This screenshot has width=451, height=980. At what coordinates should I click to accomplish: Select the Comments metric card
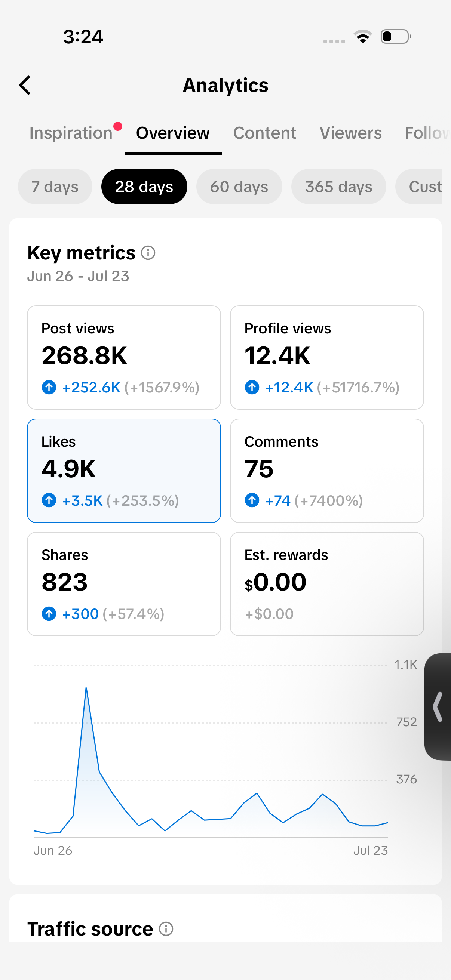click(x=327, y=471)
